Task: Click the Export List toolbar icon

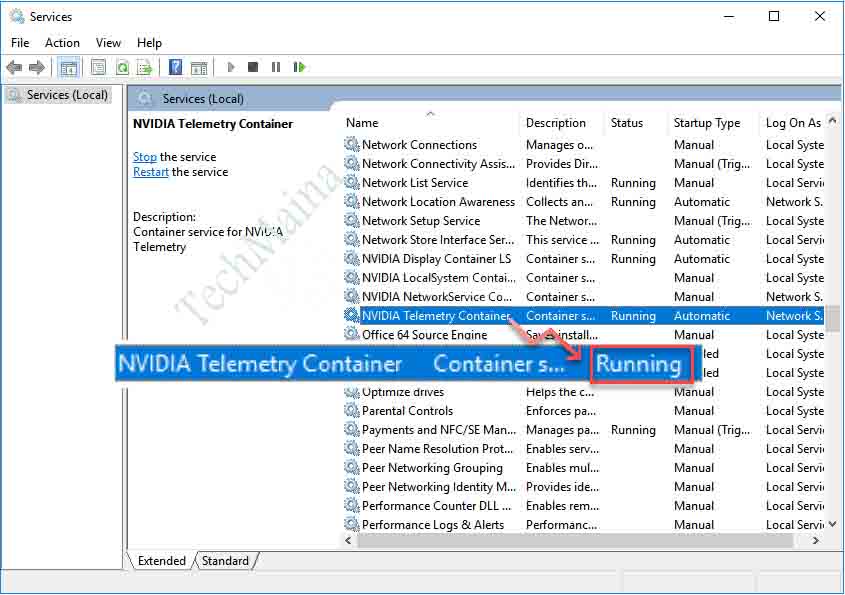Action: click(x=146, y=67)
